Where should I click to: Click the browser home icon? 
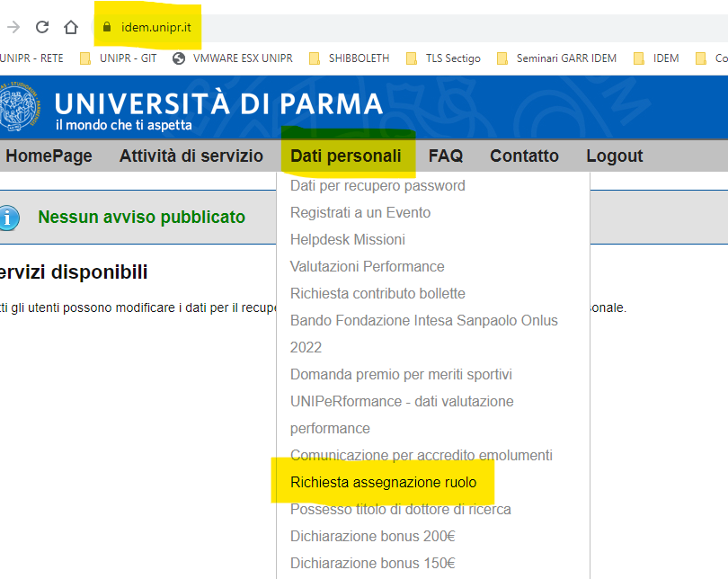tap(71, 27)
